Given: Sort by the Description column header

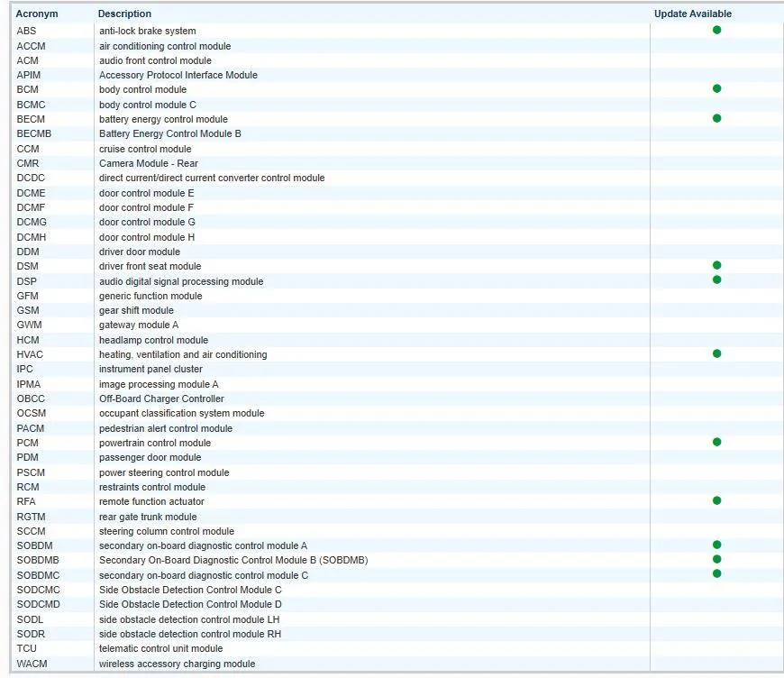Looking at the screenshot, I should [x=124, y=14].
